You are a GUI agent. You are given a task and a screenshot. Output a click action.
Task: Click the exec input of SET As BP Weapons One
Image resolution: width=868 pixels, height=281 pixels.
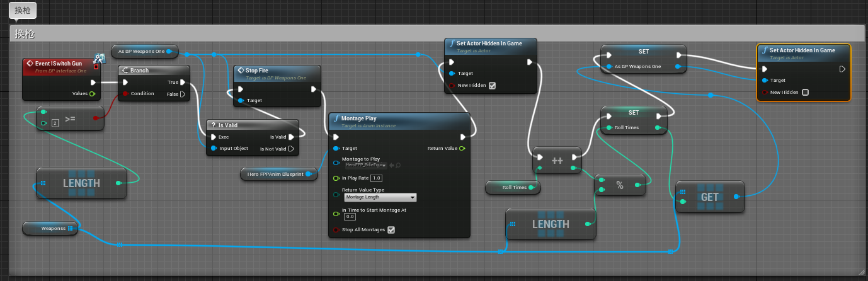click(x=608, y=55)
